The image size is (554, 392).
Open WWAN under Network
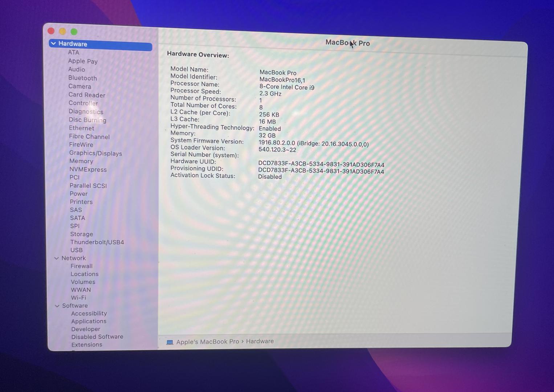tap(81, 290)
